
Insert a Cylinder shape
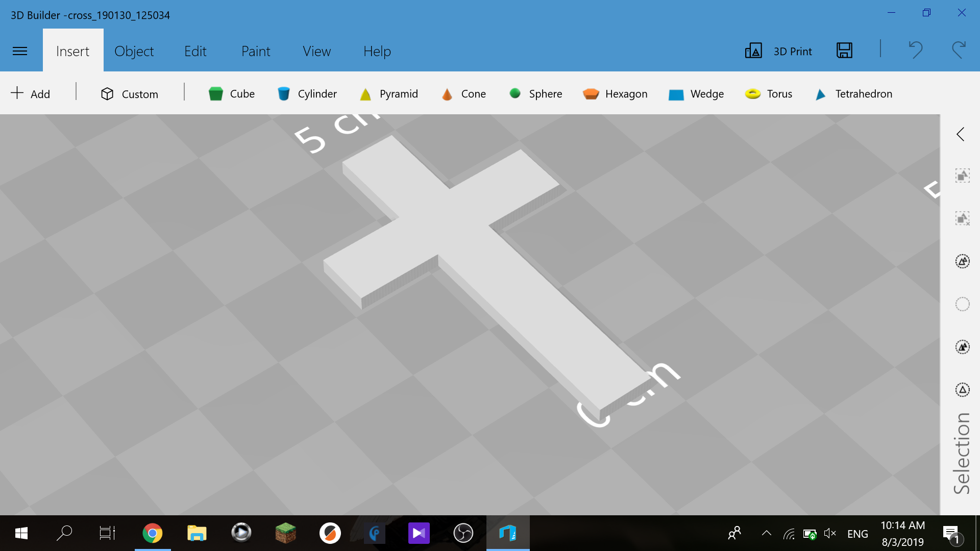(x=307, y=94)
